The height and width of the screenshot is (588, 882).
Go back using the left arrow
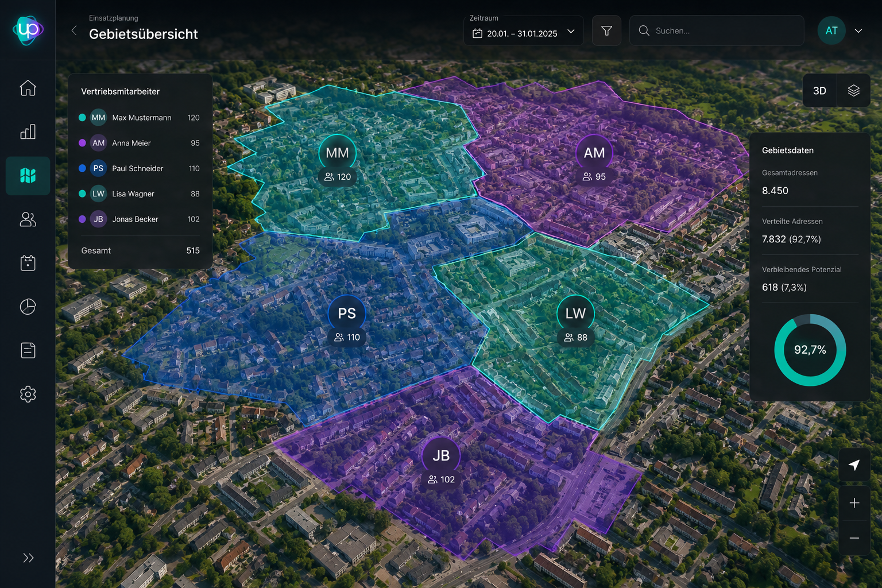[74, 30]
